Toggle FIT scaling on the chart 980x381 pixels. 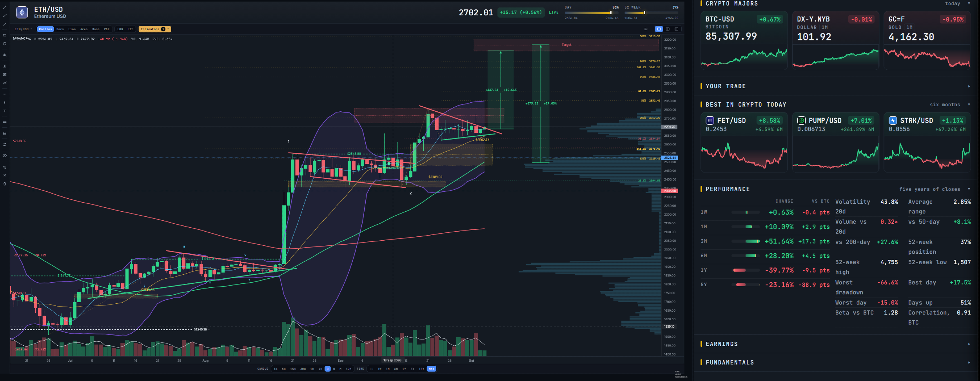click(x=130, y=29)
